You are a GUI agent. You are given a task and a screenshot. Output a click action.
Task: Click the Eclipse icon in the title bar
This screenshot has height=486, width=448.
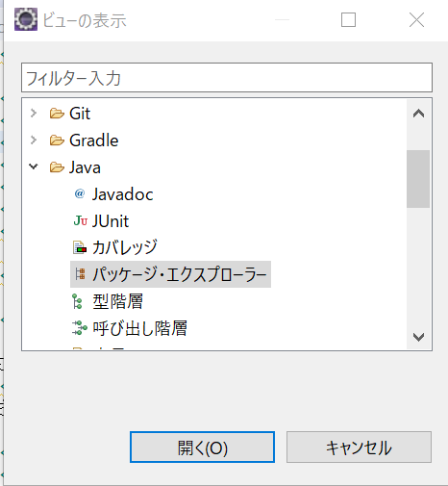click(26, 19)
